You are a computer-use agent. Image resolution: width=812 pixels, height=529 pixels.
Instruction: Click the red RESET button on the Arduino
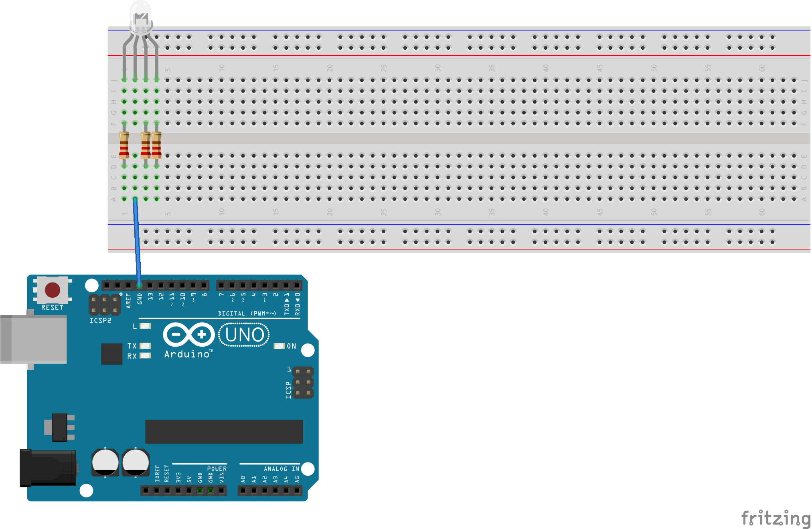coord(53,290)
